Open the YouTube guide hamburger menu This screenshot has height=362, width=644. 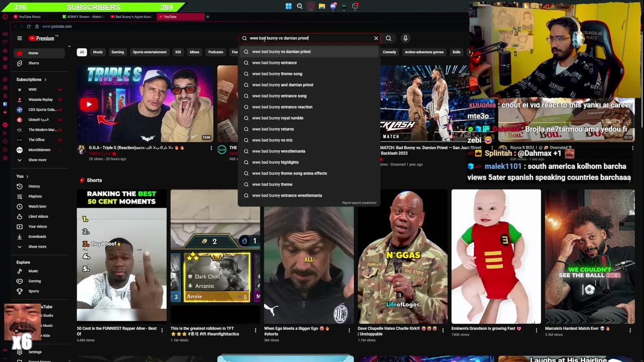(x=19, y=38)
